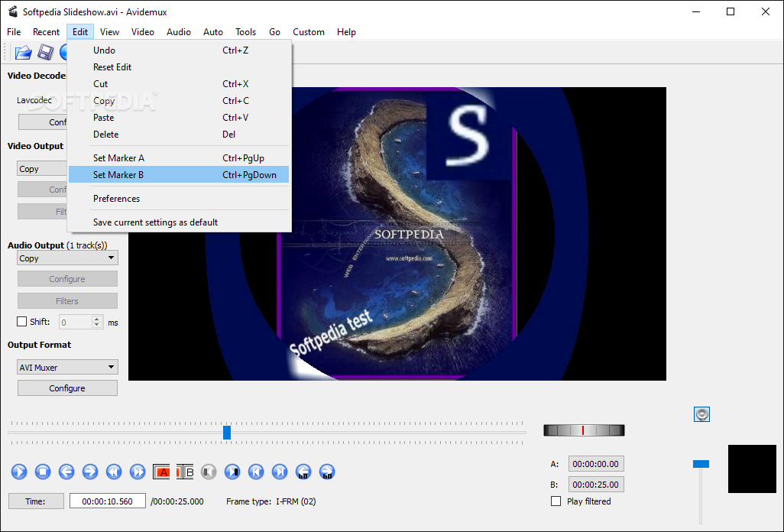Open the Go menu
The height and width of the screenshot is (532, 784).
pyautogui.click(x=274, y=32)
